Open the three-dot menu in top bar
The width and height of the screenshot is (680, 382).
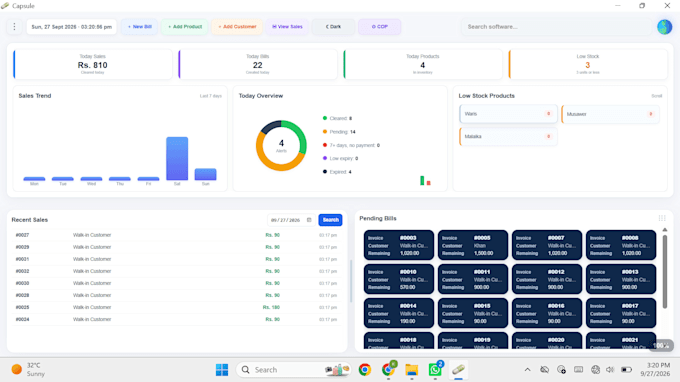(x=14, y=27)
